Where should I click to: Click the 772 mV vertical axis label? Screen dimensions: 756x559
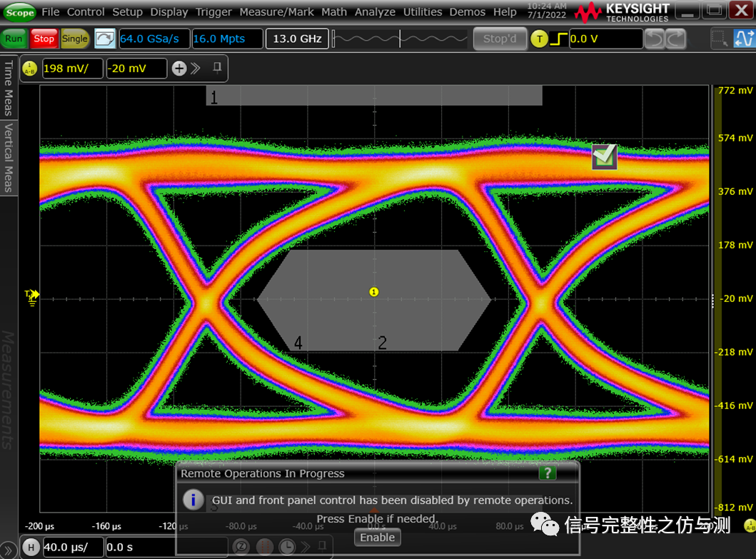(x=735, y=90)
